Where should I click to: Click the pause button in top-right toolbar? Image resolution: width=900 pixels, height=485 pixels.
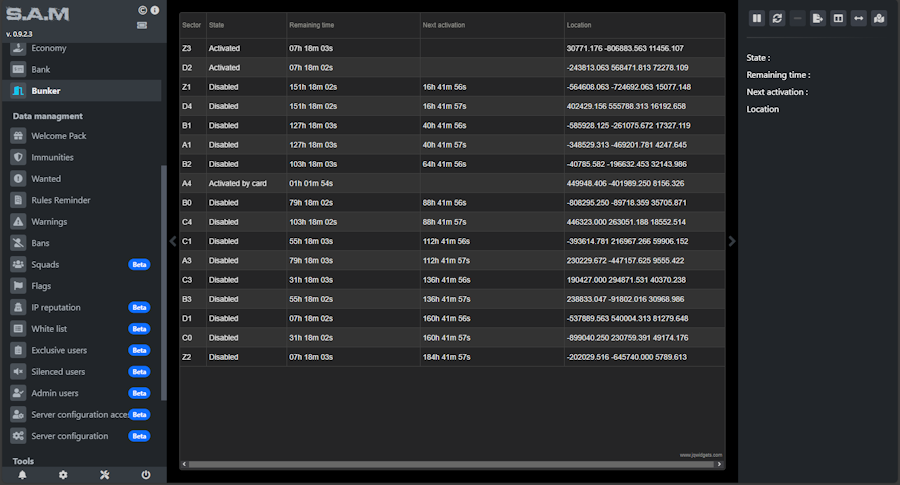pyautogui.click(x=757, y=18)
